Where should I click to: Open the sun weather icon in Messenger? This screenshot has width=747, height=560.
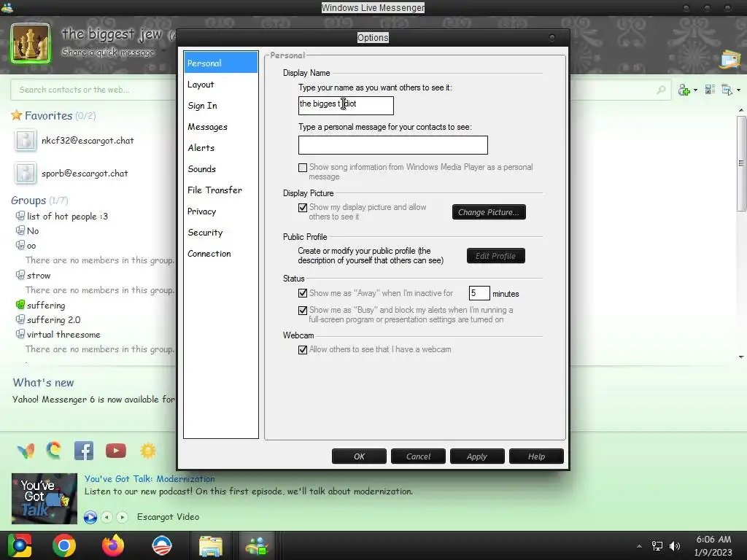pos(148,451)
